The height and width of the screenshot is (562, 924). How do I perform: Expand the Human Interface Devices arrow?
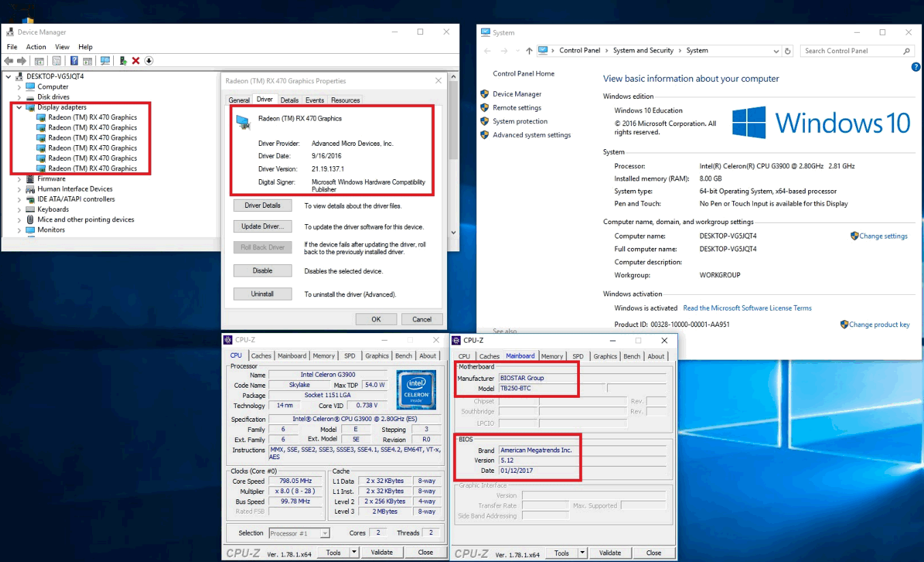click(x=19, y=189)
